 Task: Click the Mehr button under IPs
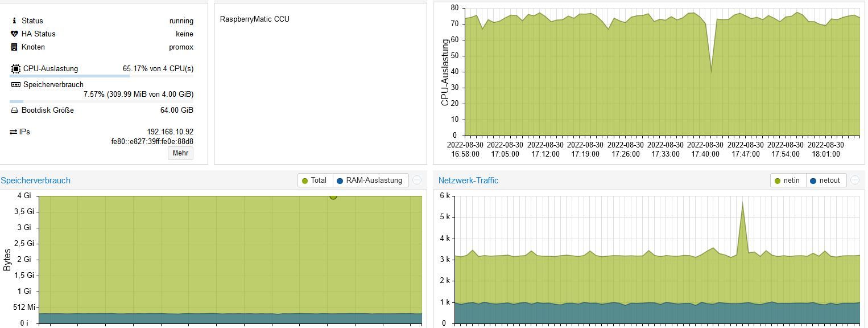pos(180,153)
